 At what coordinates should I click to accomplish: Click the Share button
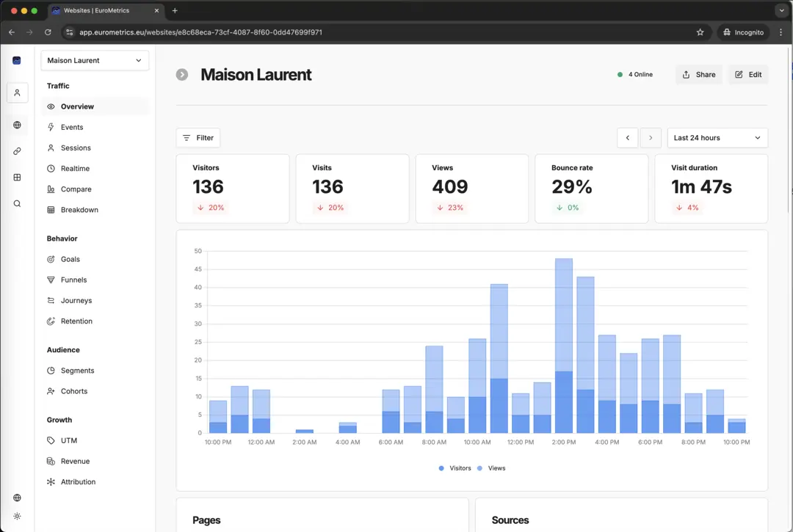[698, 75]
